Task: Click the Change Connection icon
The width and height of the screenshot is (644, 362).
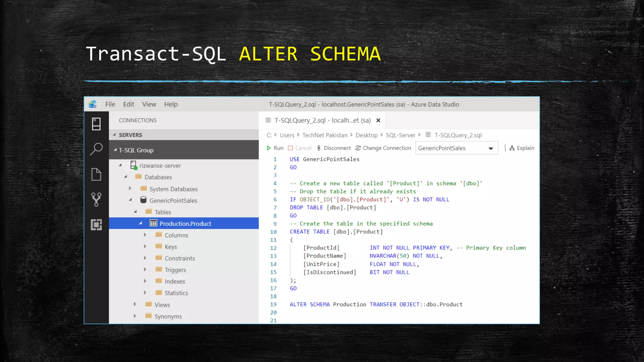Action: click(358, 148)
